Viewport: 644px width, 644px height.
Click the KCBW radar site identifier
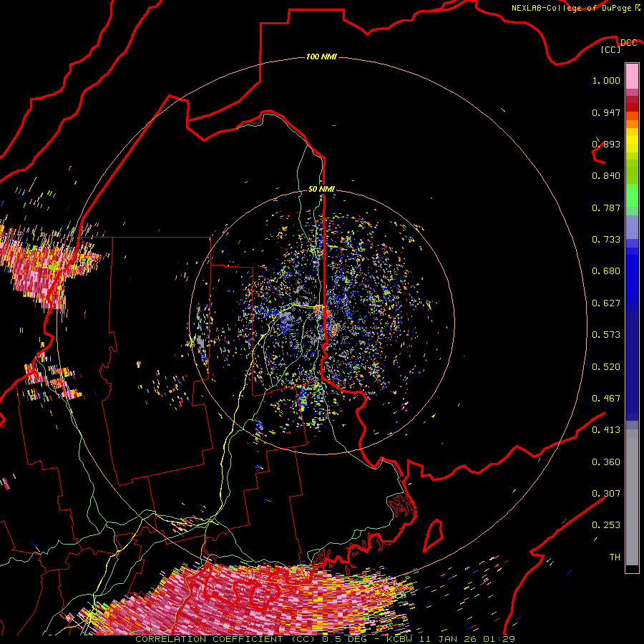click(401, 639)
